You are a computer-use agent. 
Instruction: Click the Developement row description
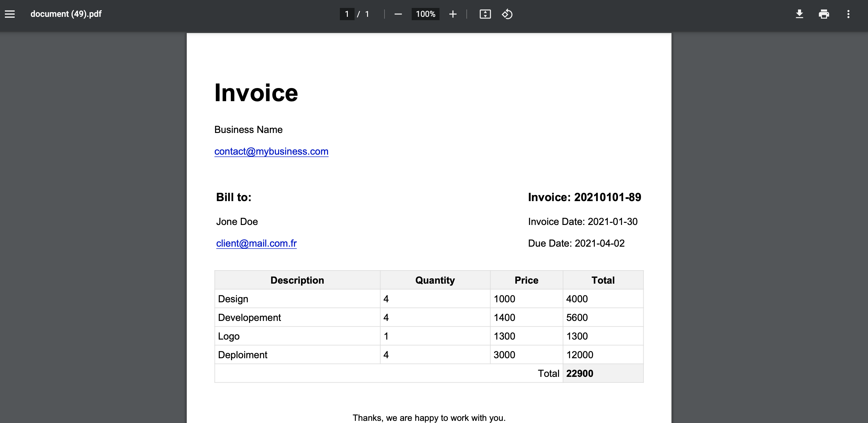[249, 317]
